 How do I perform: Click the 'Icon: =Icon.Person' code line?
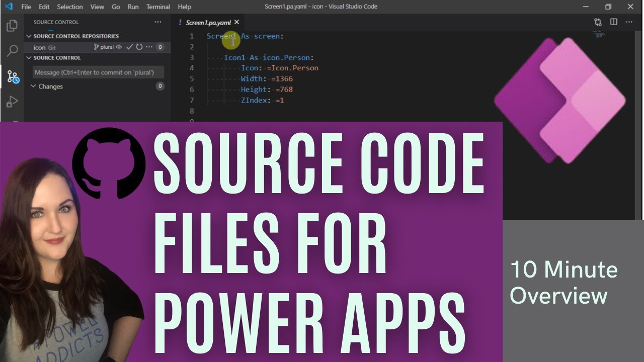point(279,68)
